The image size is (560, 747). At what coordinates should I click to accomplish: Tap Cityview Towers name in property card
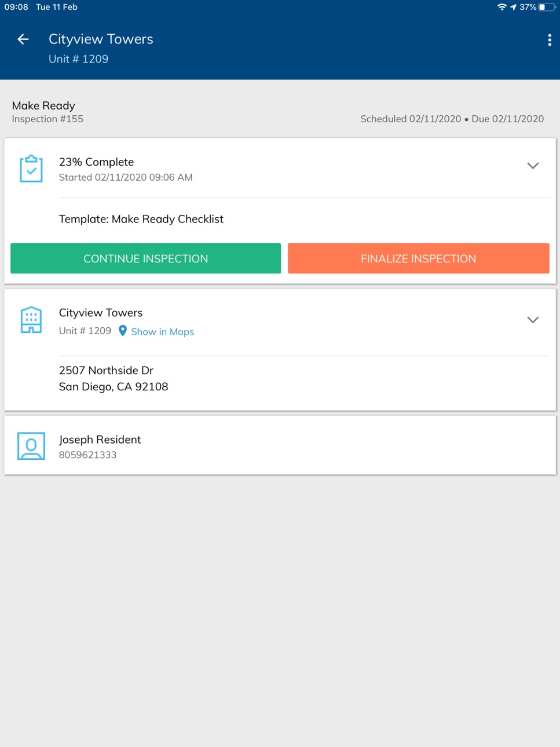pos(100,313)
